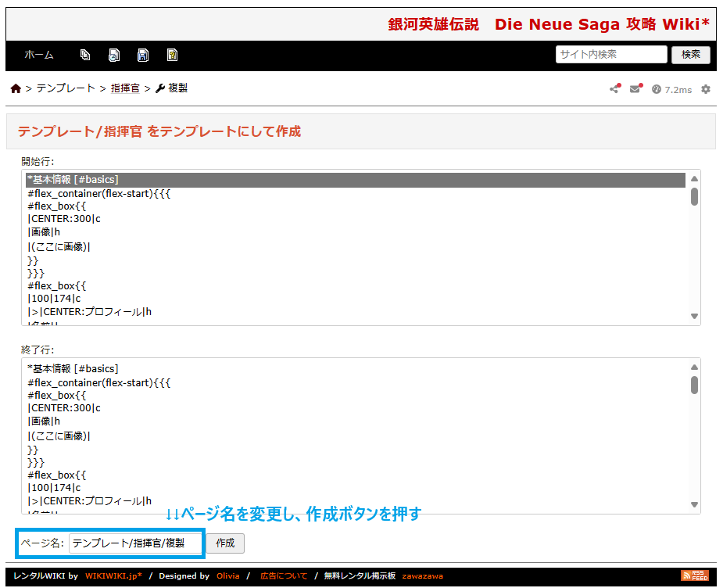Select |CENTER:300|c in 終了行 list
The width and height of the screenshot is (723, 588).
click(x=356, y=407)
